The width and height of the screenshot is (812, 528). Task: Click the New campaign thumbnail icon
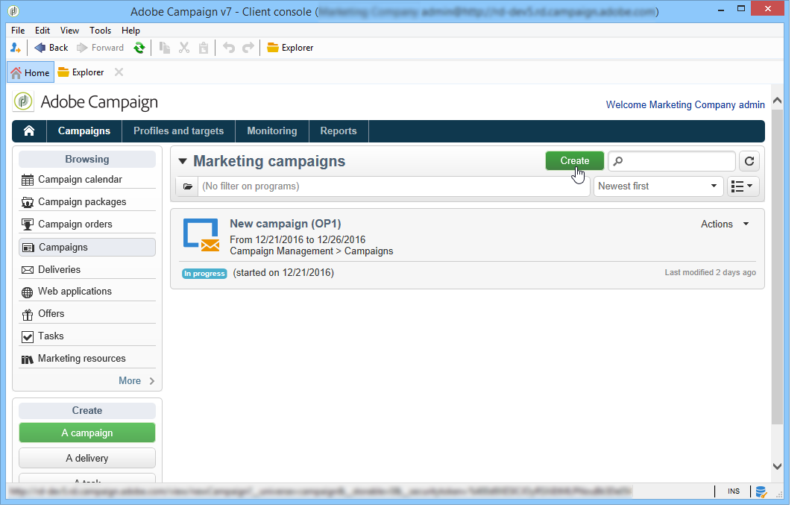coord(201,235)
